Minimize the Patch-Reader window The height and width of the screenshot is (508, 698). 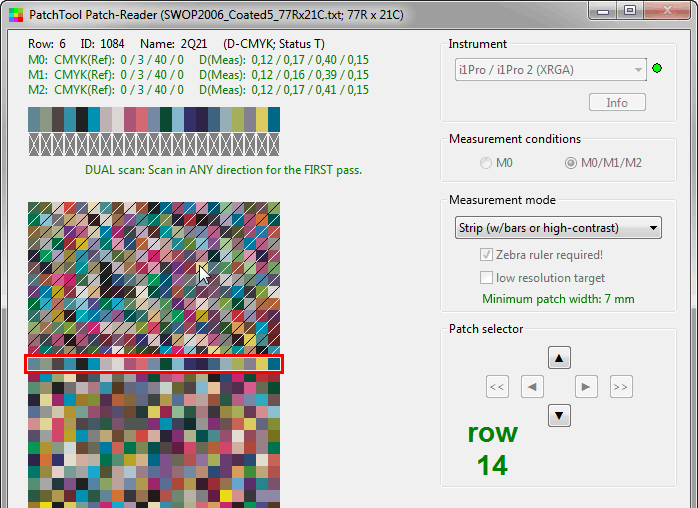604,10
